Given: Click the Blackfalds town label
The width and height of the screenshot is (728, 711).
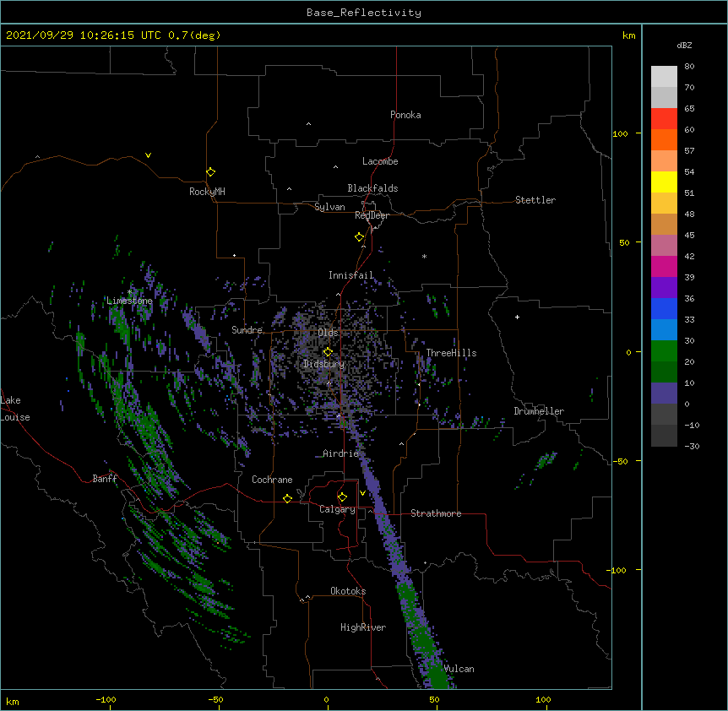Looking at the screenshot, I should 372,188.
